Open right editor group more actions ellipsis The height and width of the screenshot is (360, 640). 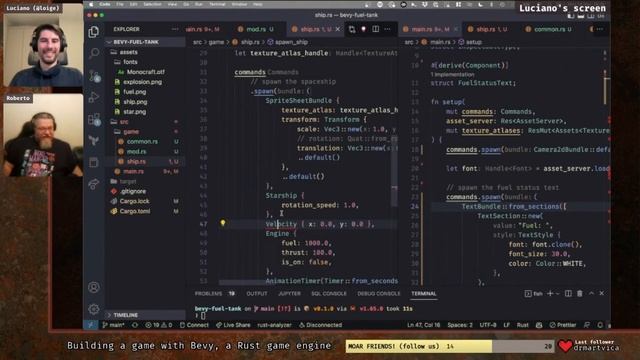pyautogui.click(x=600, y=29)
